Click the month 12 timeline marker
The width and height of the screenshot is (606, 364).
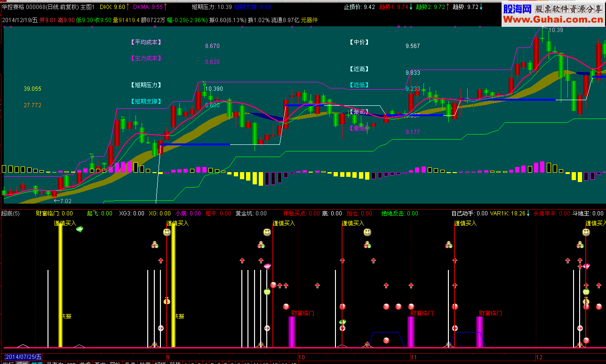pyautogui.click(x=539, y=357)
